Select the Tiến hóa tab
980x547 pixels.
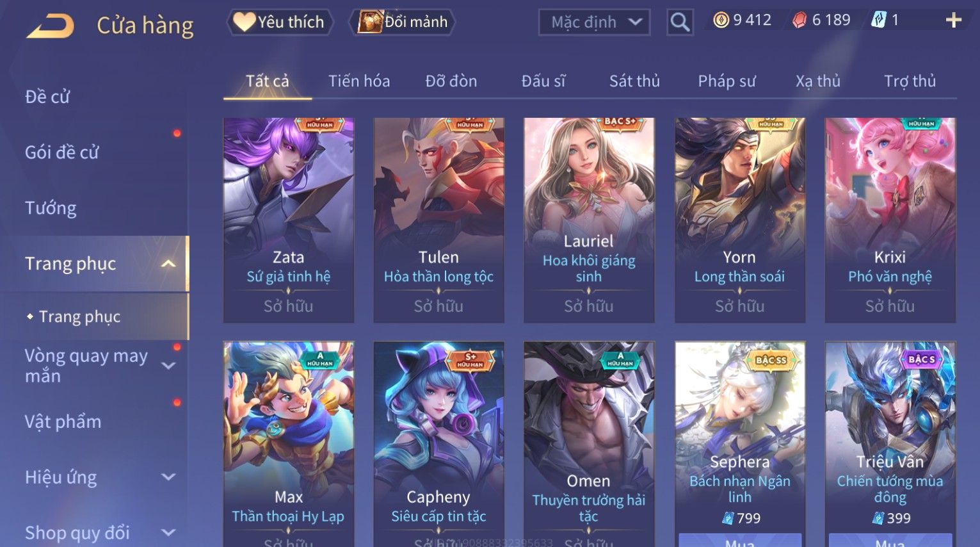point(359,81)
